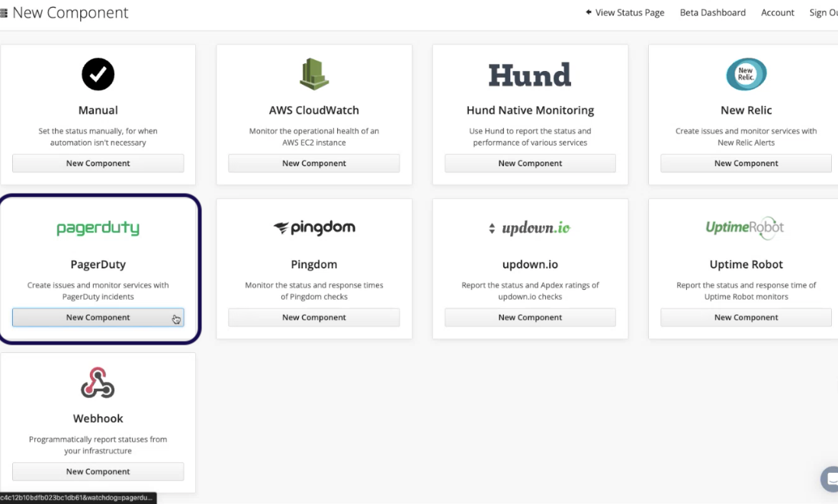The height and width of the screenshot is (504, 838).
Task: Click the arrow icon before View Status Page
Action: click(589, 11)
